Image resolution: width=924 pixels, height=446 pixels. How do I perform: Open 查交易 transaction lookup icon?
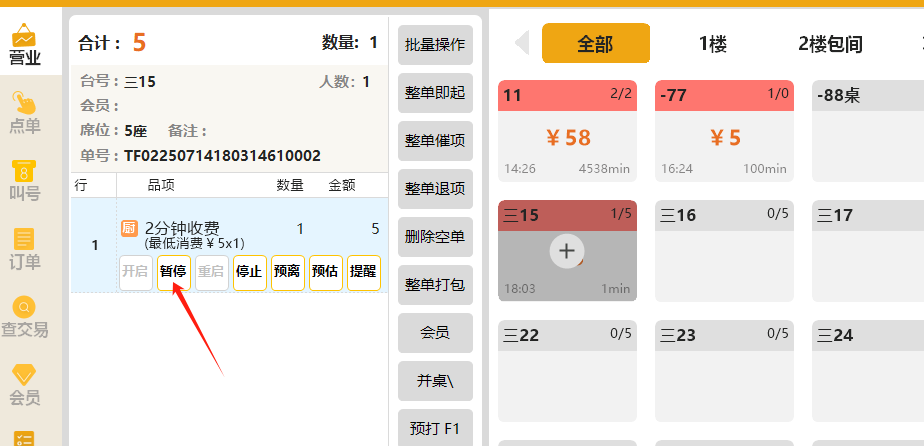click(x=25, y=316)
